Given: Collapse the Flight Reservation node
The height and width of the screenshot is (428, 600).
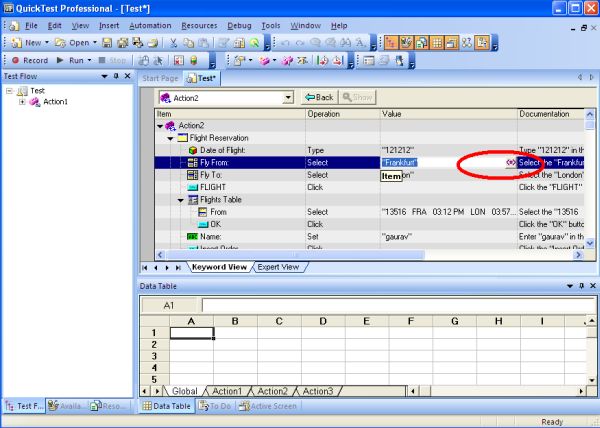Looking at the screenshot, I should [x=171, y=138].
